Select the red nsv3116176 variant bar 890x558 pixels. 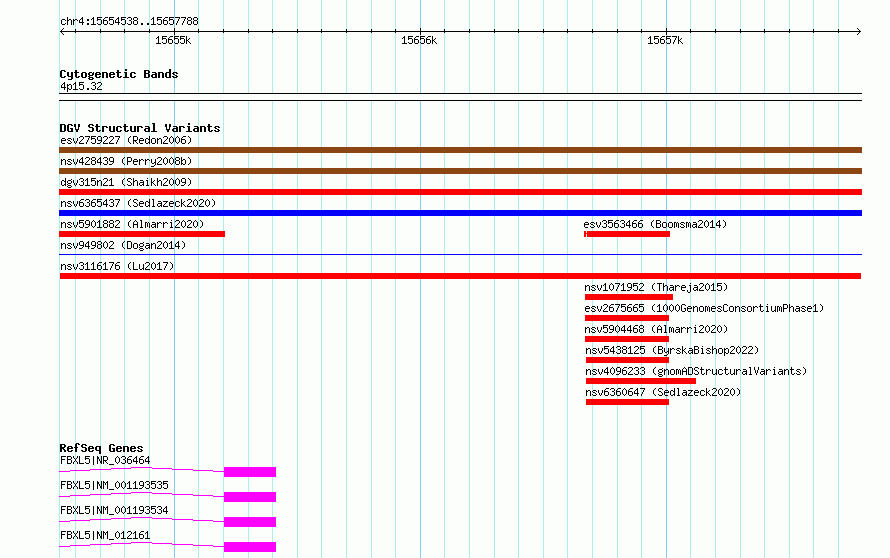pos(460,276)
